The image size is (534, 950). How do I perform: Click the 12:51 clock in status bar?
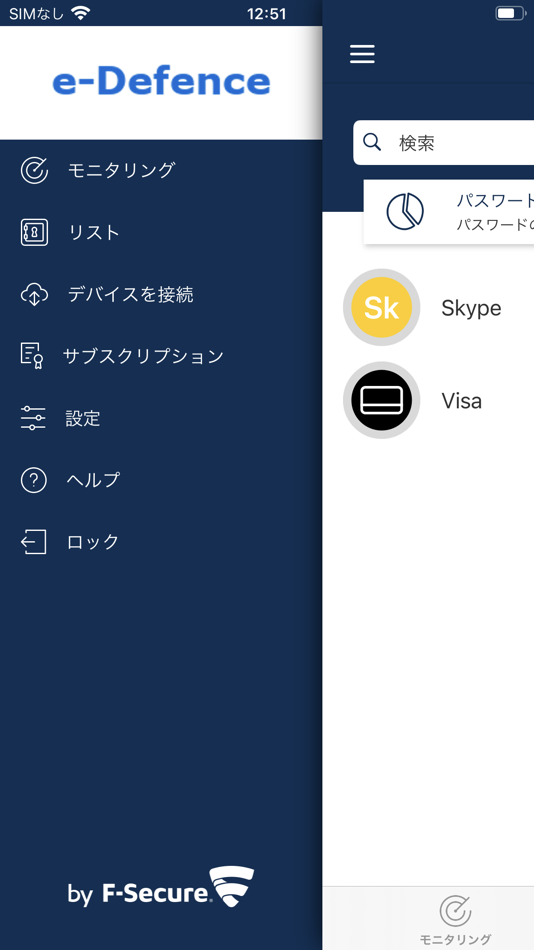[267, 13]
